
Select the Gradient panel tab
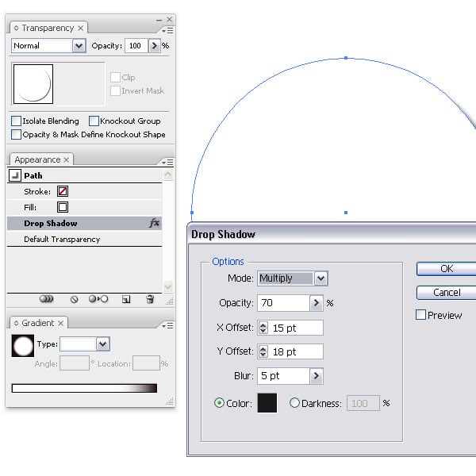[37, 323]
